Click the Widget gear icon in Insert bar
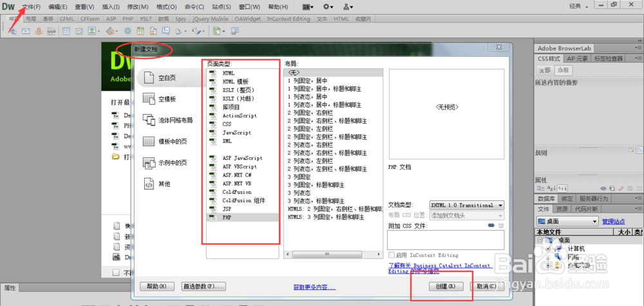Image resolution: width=644 pixels, height=306 pixels. pyautogui.click(x=128, y=31)
